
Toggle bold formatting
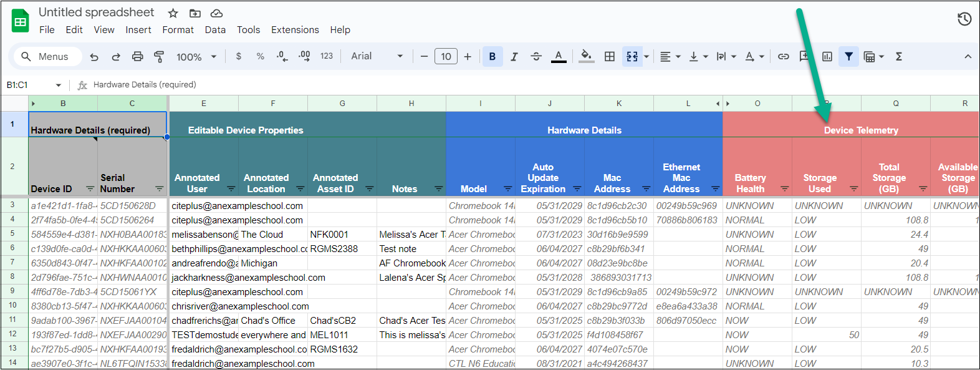(492, 56)
